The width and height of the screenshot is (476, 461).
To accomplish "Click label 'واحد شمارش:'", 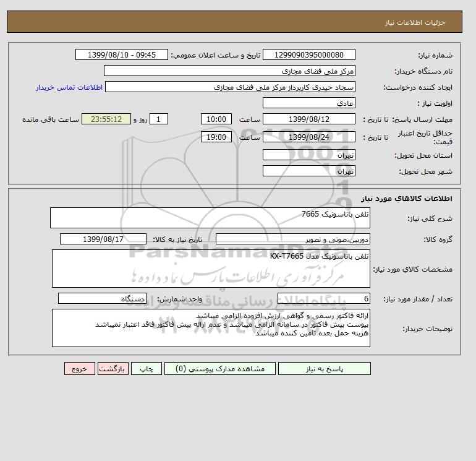I will (x=179, y=299).
